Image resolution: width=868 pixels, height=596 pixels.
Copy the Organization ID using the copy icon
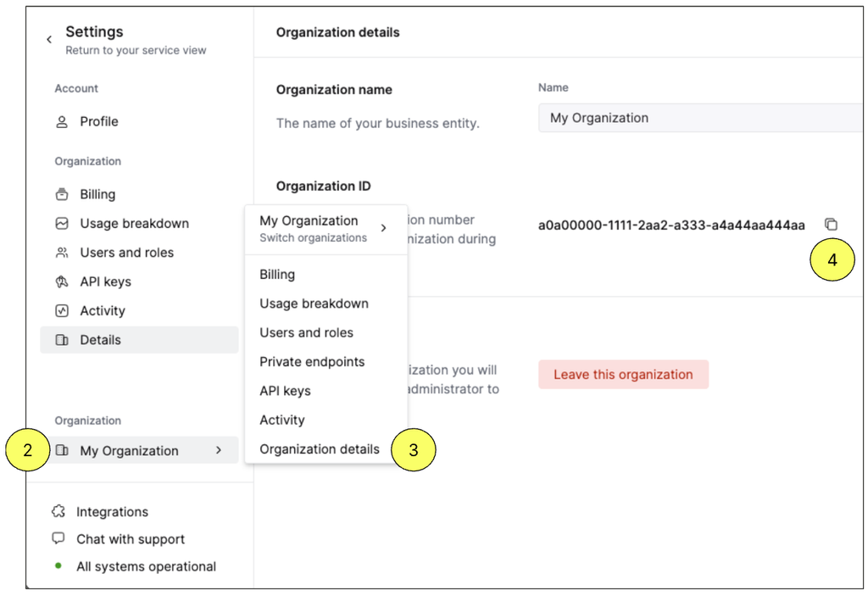[832, 224]
